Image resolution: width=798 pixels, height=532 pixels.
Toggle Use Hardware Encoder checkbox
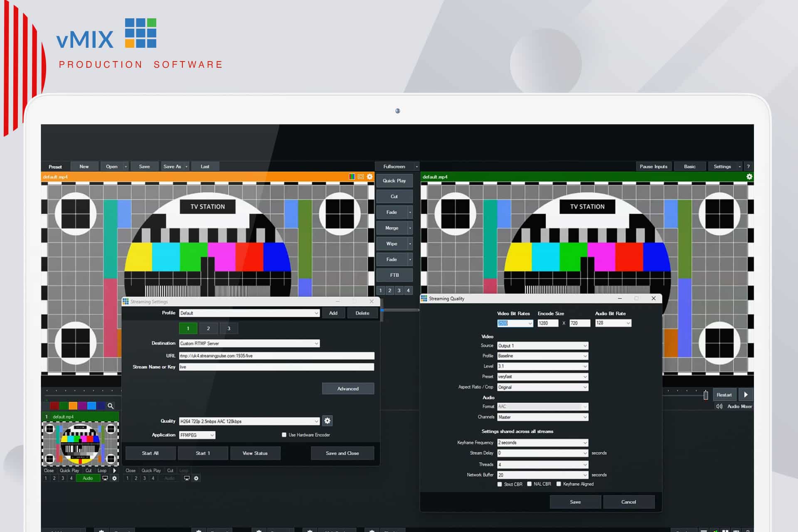pyautogui.click(x=284, y=435)
